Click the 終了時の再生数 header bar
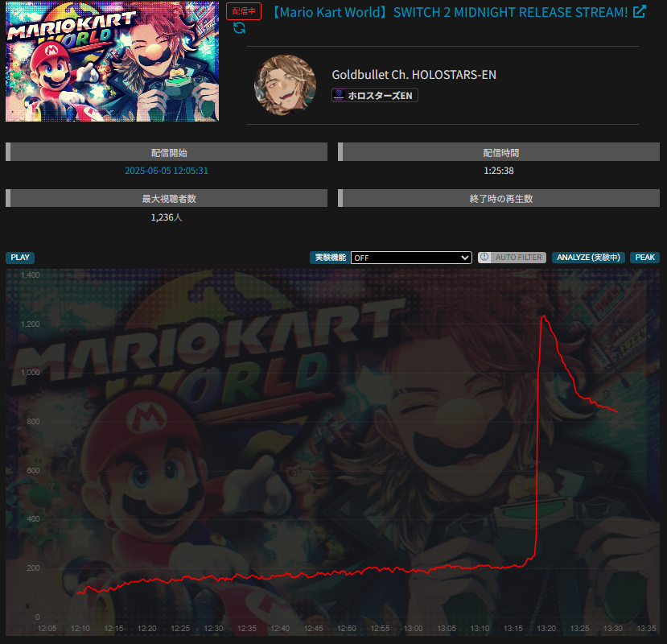This screenshot has height=644, width=667. tap(499, 198)
